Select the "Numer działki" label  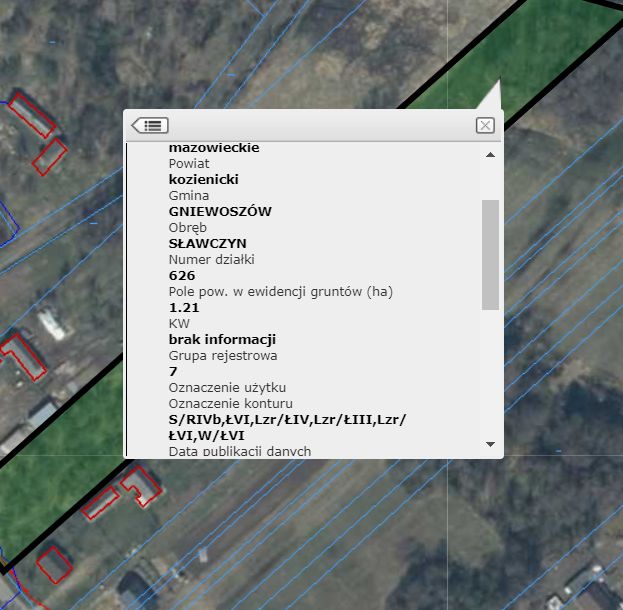[211, 259]
